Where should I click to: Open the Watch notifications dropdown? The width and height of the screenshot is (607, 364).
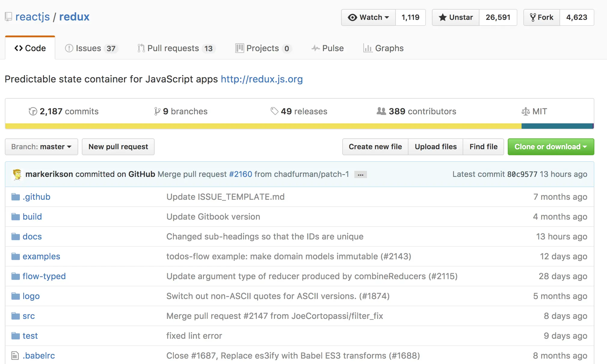click(x=368, y=17)
